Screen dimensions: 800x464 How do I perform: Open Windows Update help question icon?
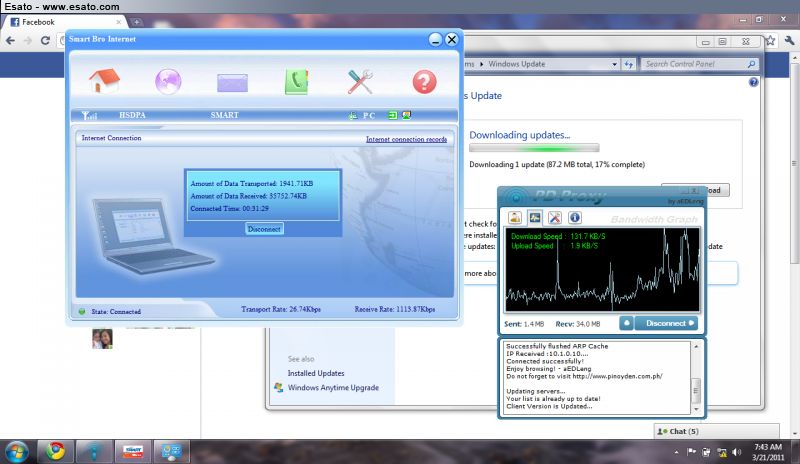click(754, 82)
